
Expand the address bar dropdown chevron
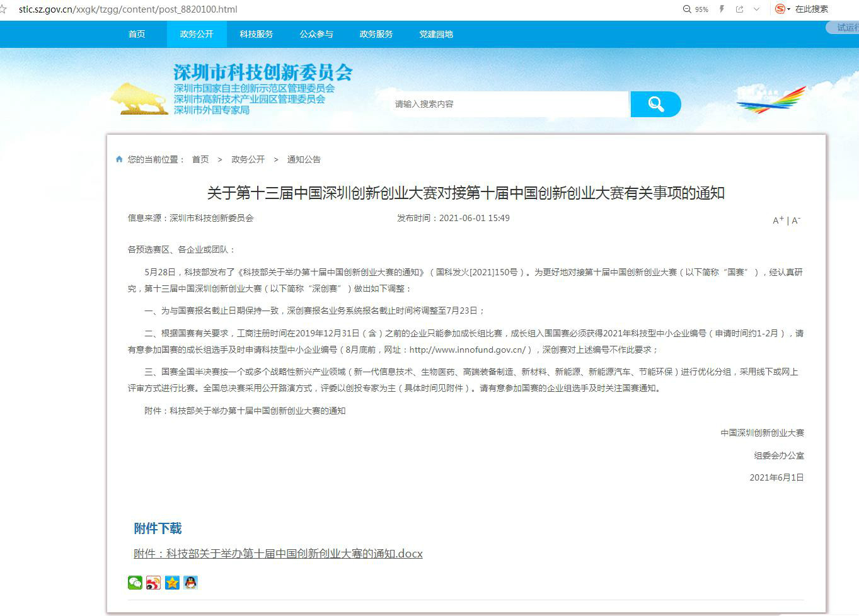(x=756, y=9)
